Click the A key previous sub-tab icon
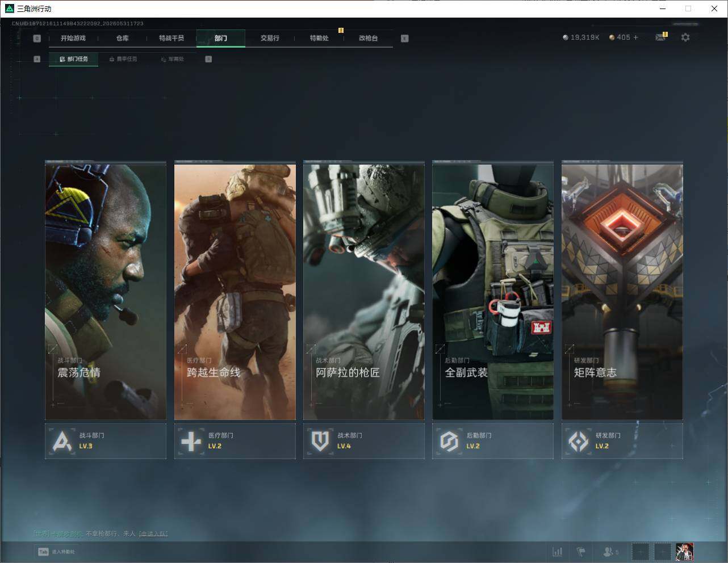 (37, 59)
